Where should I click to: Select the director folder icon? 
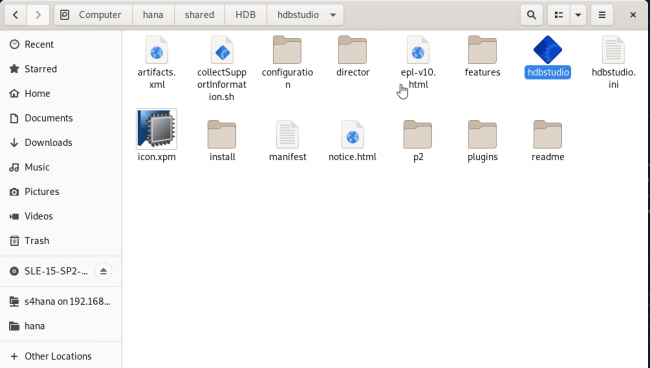[x=352, y=50]
